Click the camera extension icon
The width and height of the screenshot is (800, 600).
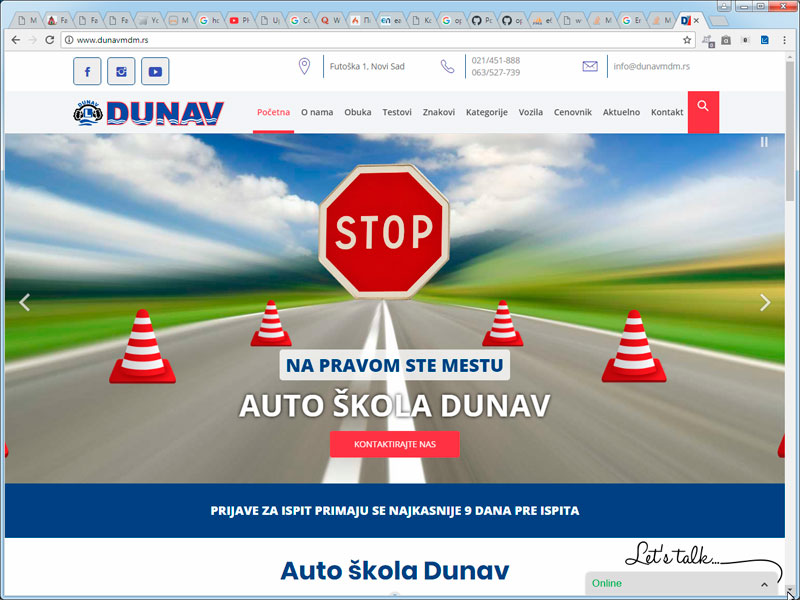tap(726, 40)
